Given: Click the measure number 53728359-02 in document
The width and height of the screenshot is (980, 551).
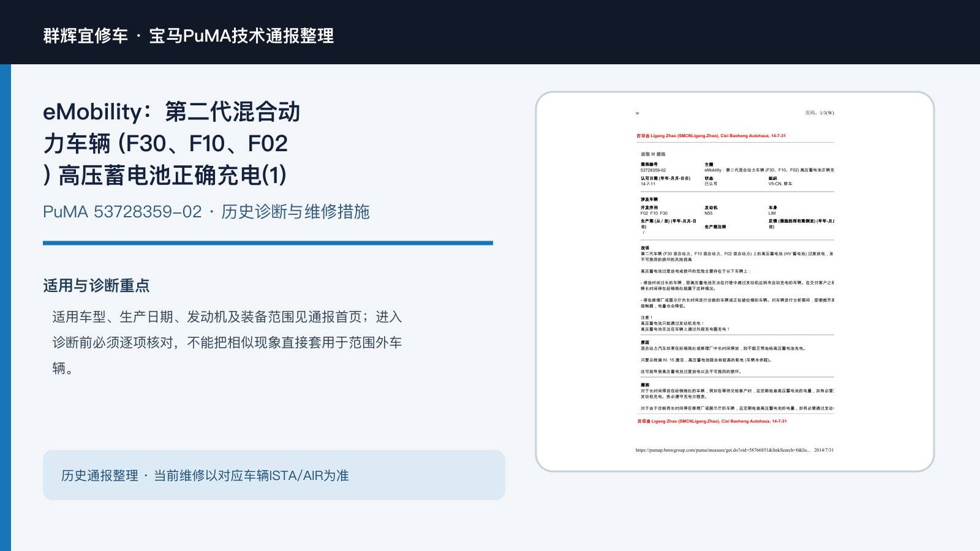Looking at the screenshot, I should (654, 170).
